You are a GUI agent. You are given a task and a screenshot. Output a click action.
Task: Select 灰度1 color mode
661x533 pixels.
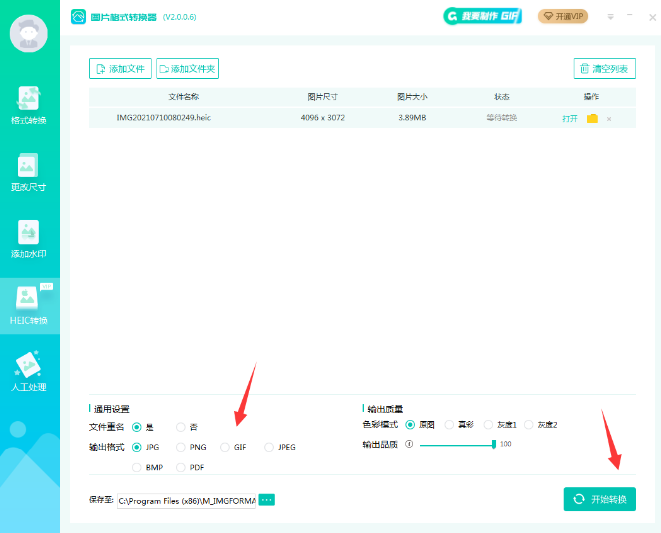pos(488,425)
